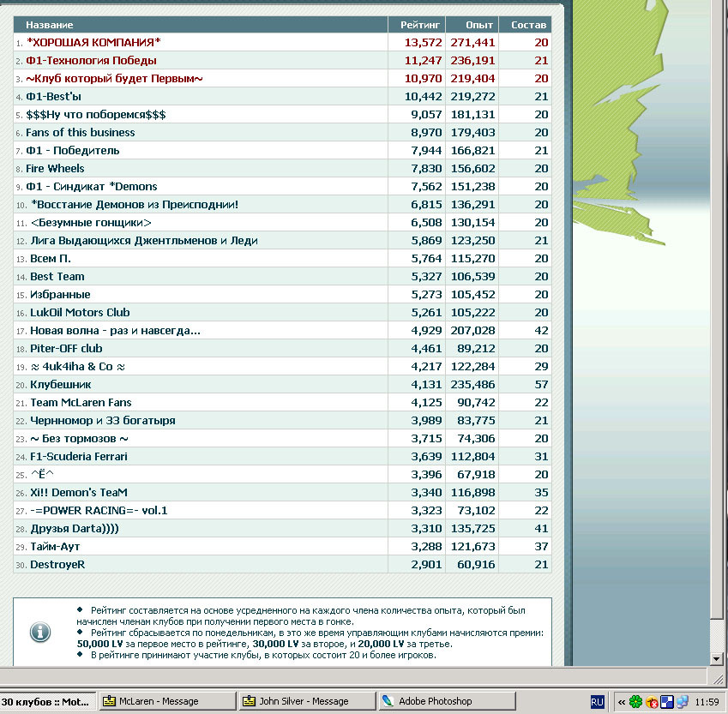728x714 pixels.
Task: Open club Team McLaren Fans
Action: 81,403
